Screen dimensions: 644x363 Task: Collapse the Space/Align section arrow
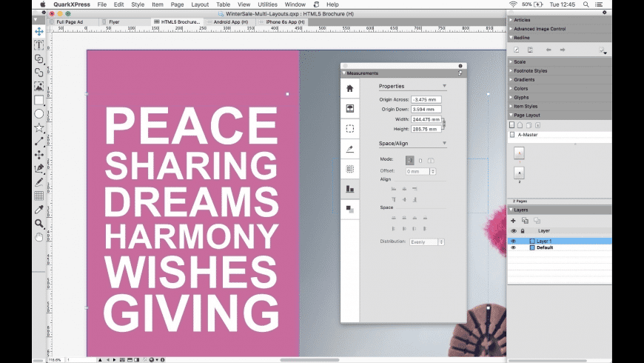pos(444,143)
